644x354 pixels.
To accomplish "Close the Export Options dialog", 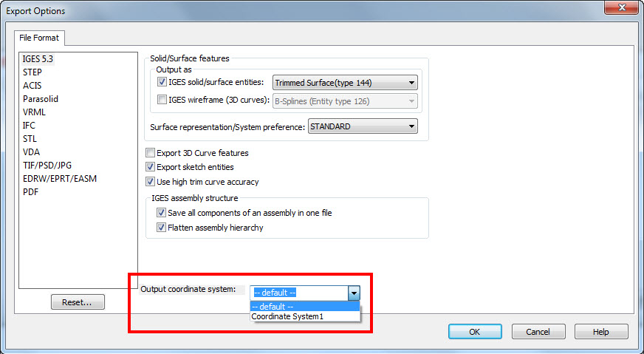I will [623, 10].
